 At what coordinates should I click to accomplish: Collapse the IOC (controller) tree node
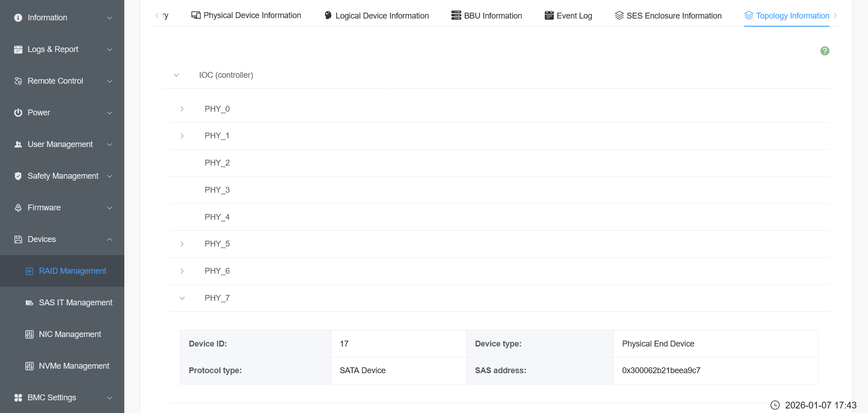tap(176, 75)
